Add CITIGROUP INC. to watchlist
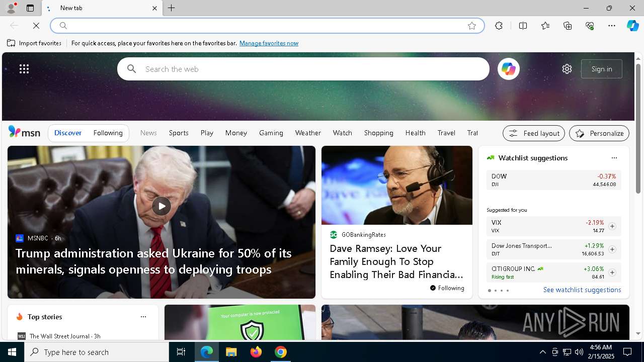Screen dimensions: 644x362 point(612,273)
